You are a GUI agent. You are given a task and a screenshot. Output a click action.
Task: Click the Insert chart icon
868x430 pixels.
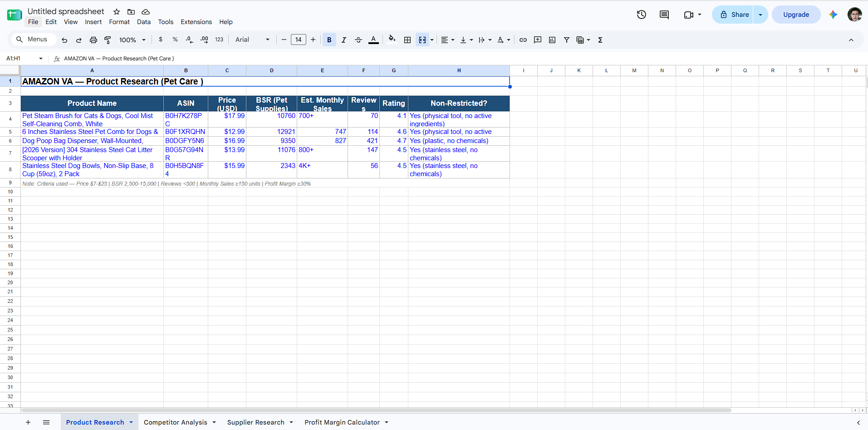click(552, 40)
